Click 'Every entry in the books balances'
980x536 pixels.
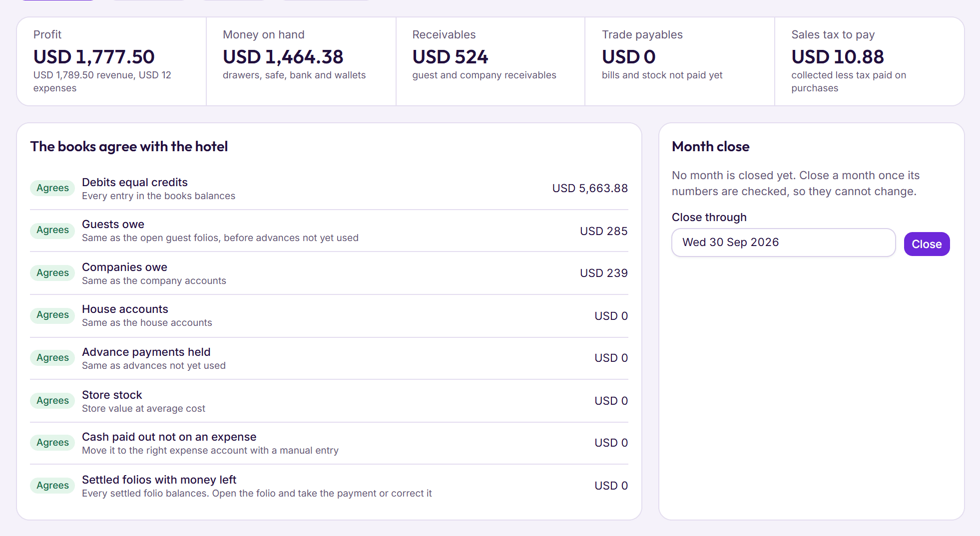click(x=158, y=196)
